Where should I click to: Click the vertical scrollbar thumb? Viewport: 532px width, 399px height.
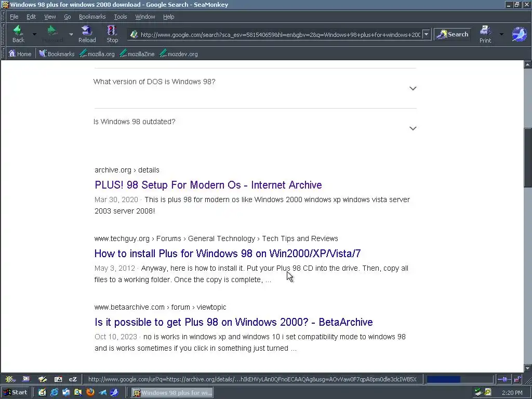[x=528, y=157]
